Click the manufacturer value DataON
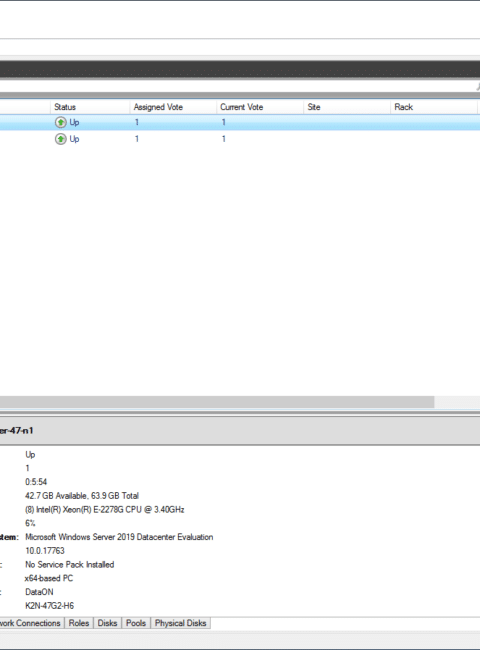The width and height of the screenshot is (480, 650). [x=39, y=592]
